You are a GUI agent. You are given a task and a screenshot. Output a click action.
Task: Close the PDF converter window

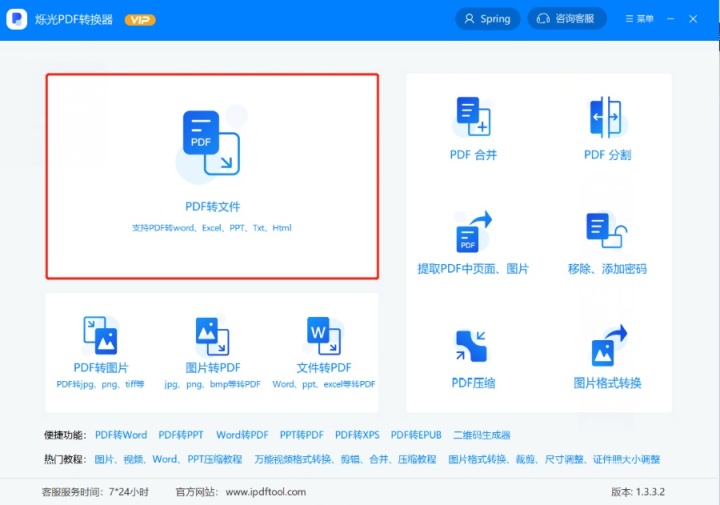point(693,19)
